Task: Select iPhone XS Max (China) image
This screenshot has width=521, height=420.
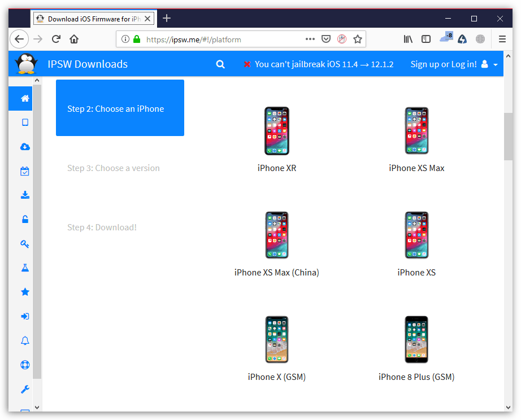Action: pyautogui.click(x=277, y=235)
